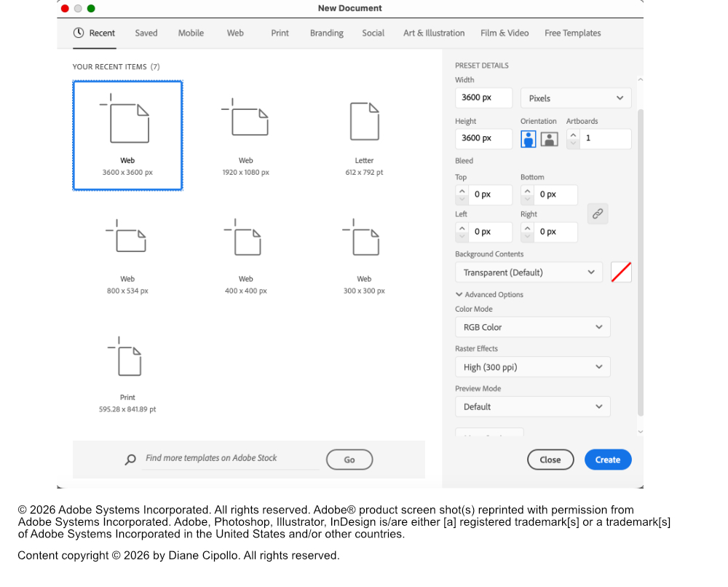Screen dimensions: 728x587
Task: Increase the Top bleed value
Action: coord(462,191)
